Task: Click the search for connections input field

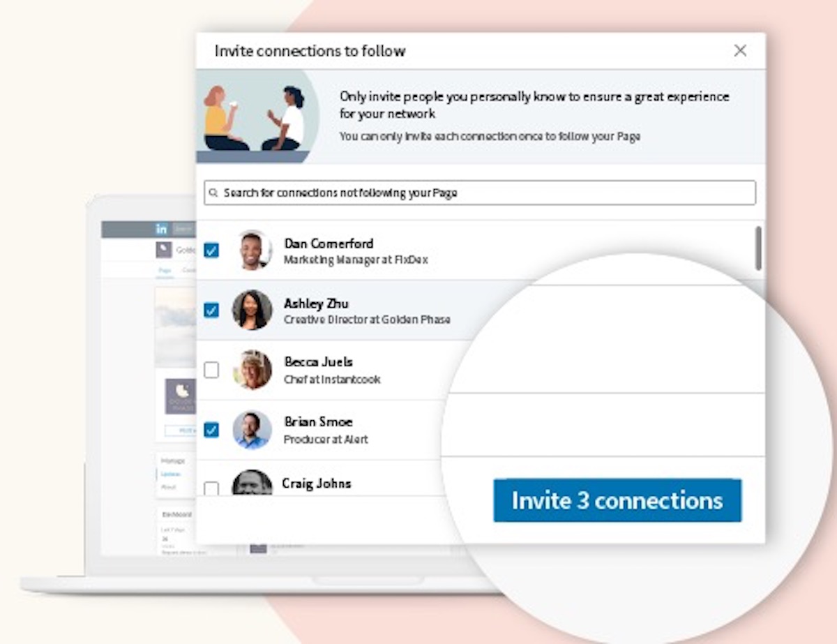Action: click(x=481, y=193)
